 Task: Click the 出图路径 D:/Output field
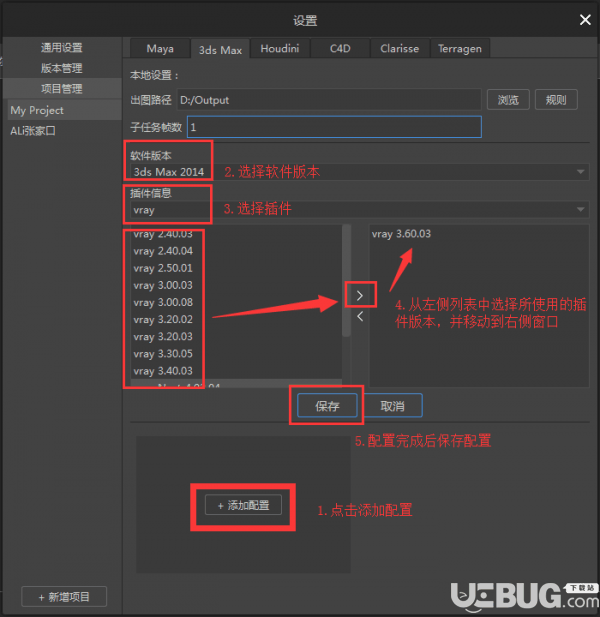(329, 100)
